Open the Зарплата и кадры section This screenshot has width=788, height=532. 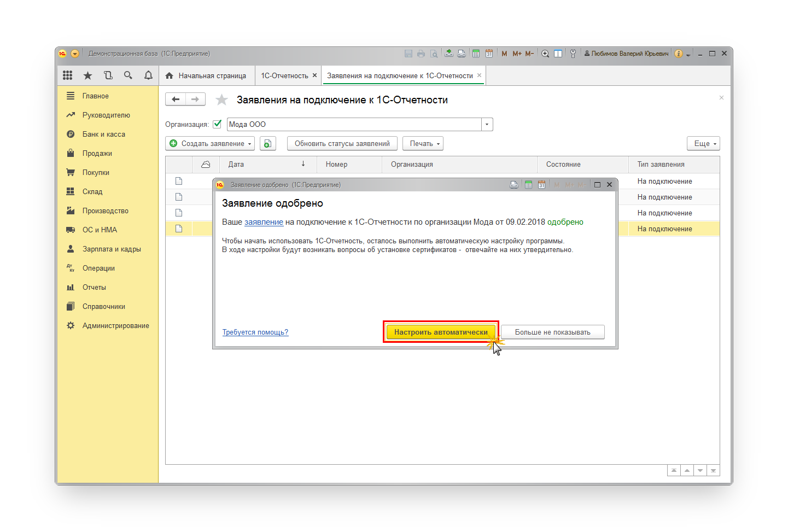coord(108,249)
